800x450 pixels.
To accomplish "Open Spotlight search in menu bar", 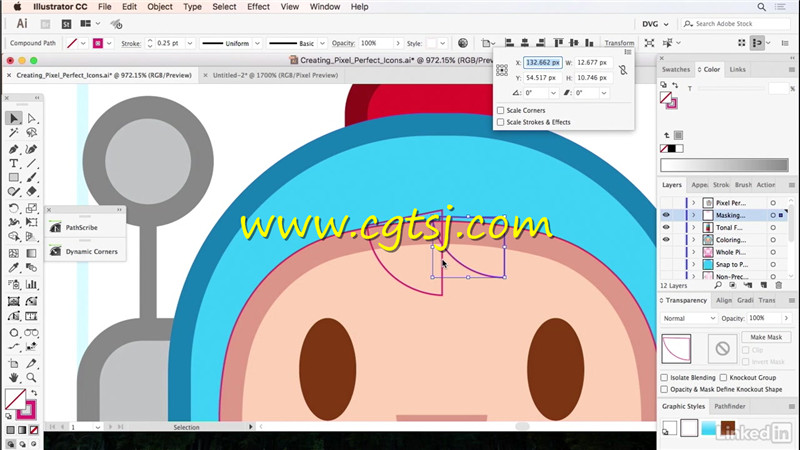I will point(761,7).
